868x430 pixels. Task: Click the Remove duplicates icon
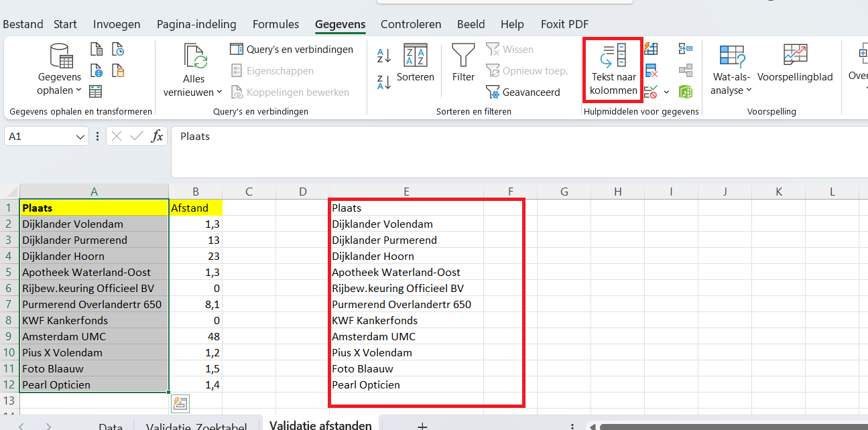651,70
